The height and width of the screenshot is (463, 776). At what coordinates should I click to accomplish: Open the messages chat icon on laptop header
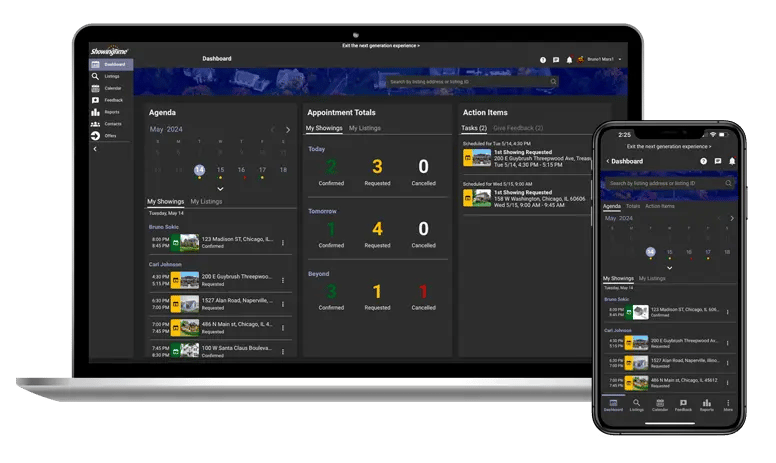click(556, 60)
